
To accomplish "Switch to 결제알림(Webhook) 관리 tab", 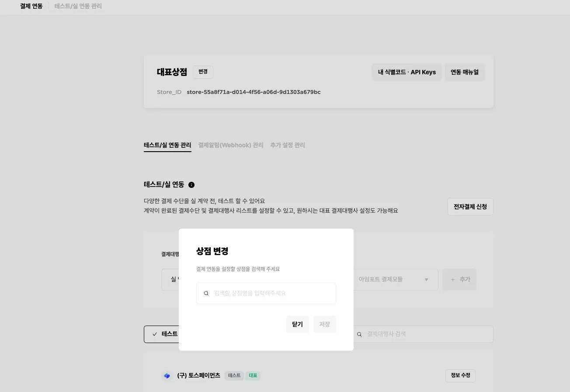I will pos(231,145).
